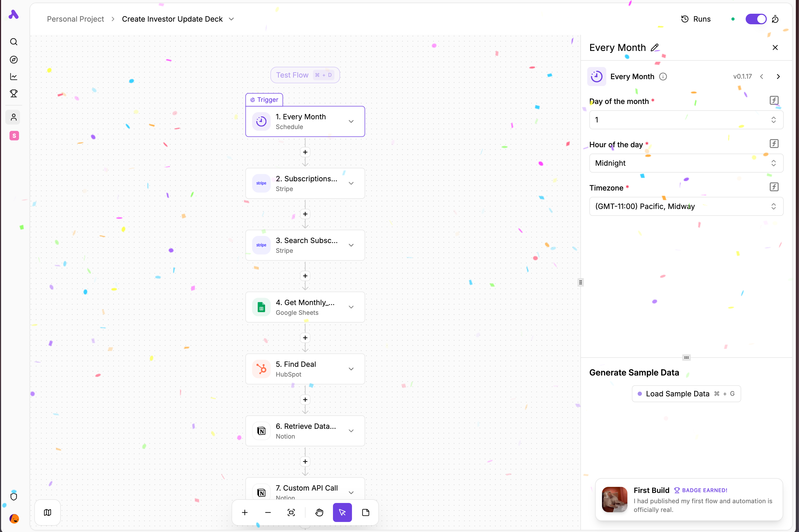Click Personal Project breadcrumb
Viewport: 799px width, 532px height.
coord(75,19)
